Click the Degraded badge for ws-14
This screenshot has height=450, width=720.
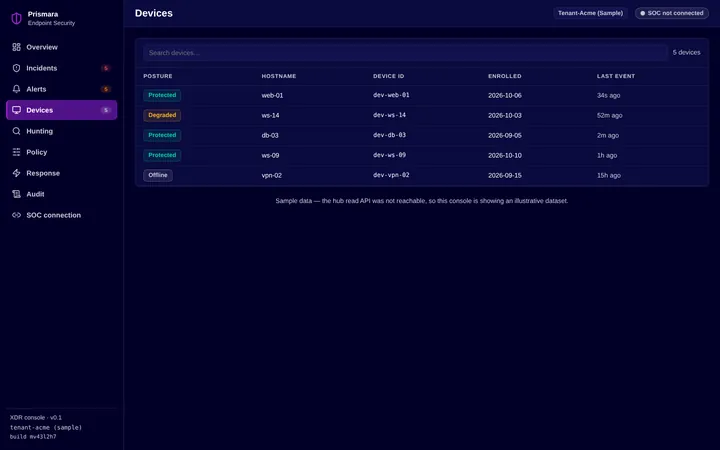coord(162,115)
